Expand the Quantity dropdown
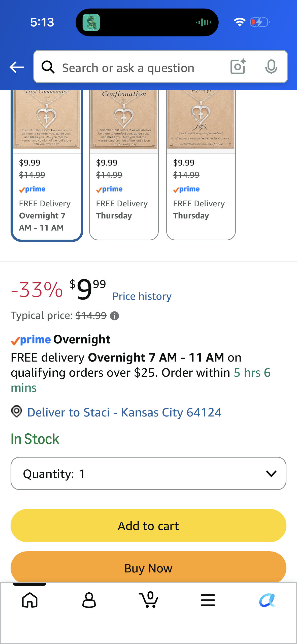 (x=148, y=473)
